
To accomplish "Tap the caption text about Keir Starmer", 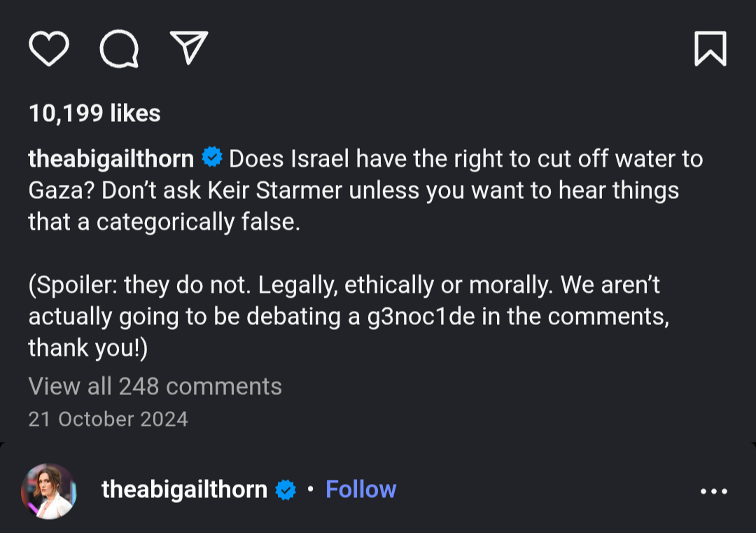I will pyautogui.click(x=353, y=190).
